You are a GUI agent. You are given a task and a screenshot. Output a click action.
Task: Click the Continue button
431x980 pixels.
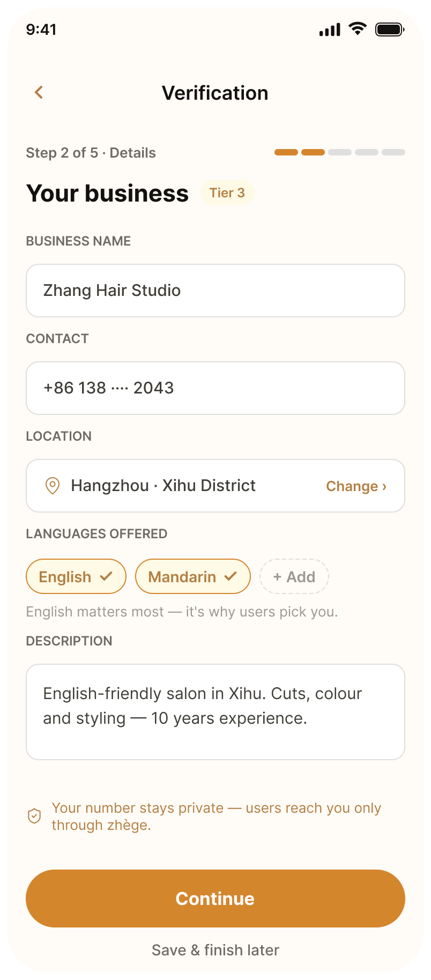215,899
